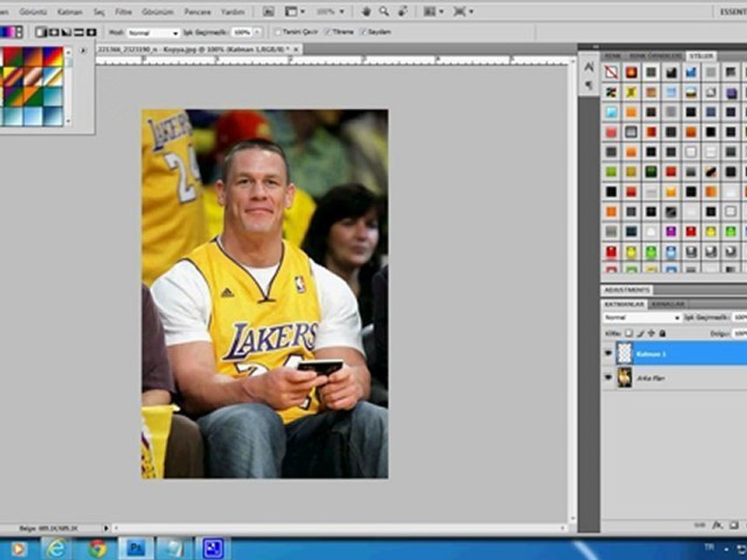
Task: Select the Zoom tool in application bar
Action: pyautogui.click(x=384, y=12)
